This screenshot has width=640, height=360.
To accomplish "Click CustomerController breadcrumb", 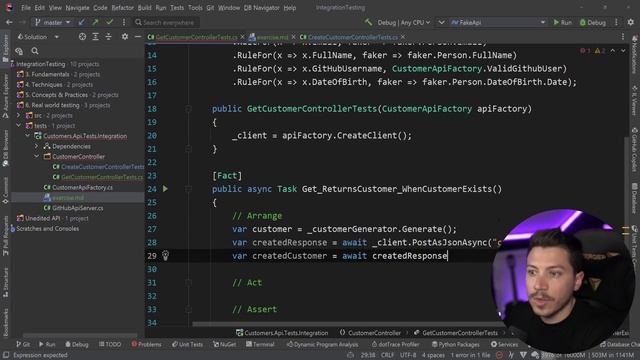I will point(370,333).
